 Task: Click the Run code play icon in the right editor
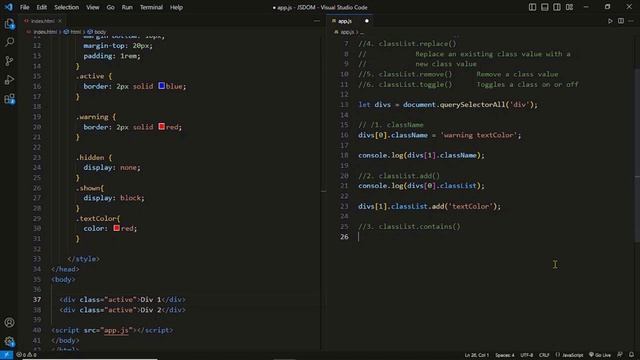pos(610,21)
